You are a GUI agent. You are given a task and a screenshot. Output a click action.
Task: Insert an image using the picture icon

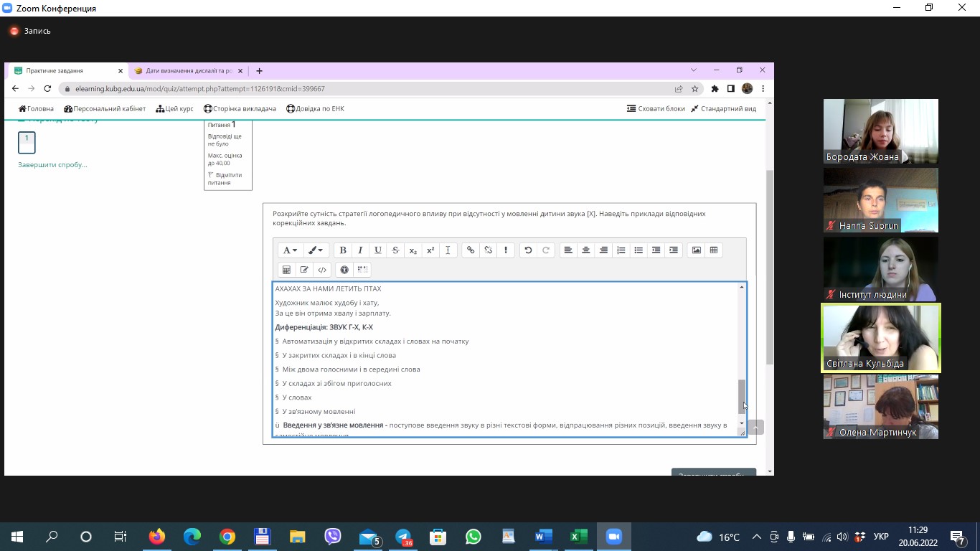696,250
